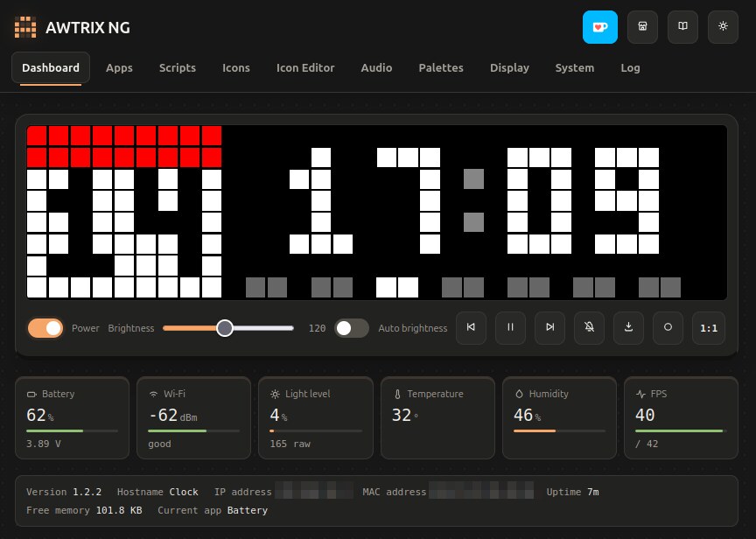Screen dimensions: 756x539
Task: Toggle light theme with the sun icon
Action: 723,26
